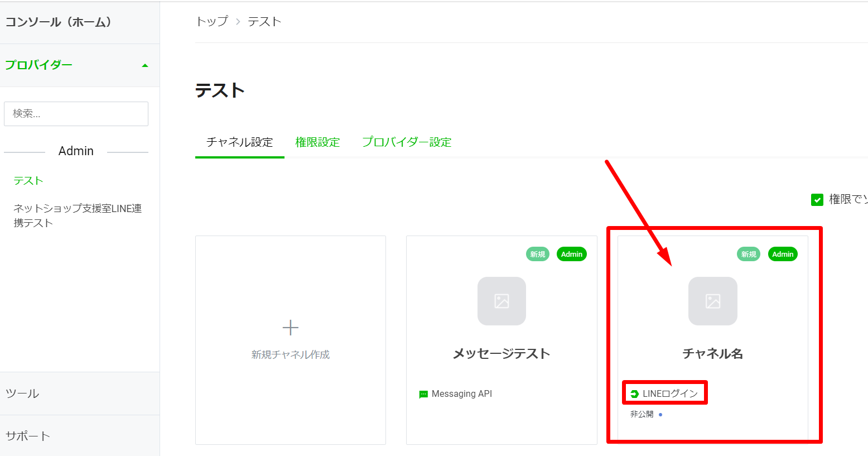Click the green Messaging API icon
The width and height of the screenshot is (868, 456).
pyautogui.click(x=423, y=395)
